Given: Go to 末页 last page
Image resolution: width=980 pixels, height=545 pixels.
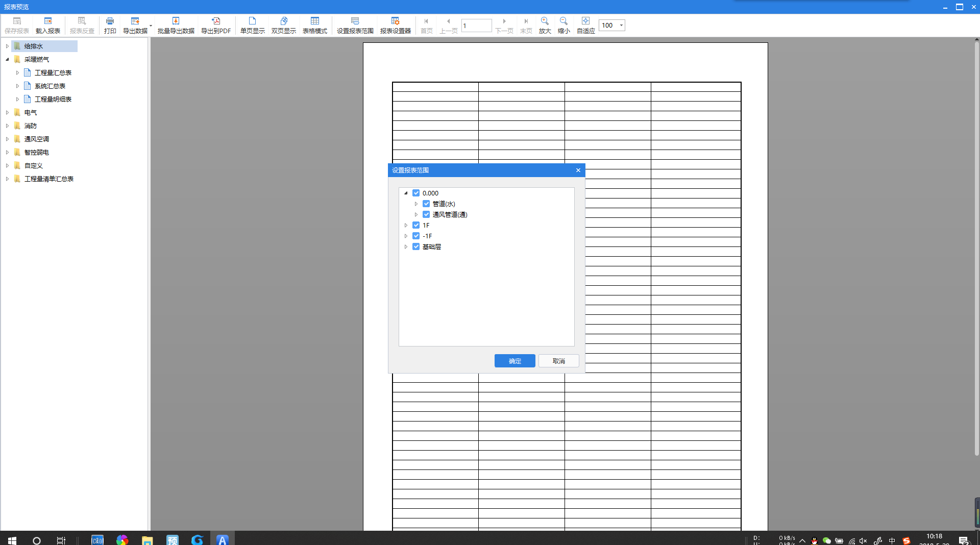Looking at the screenshot, I should pos(526,25).
